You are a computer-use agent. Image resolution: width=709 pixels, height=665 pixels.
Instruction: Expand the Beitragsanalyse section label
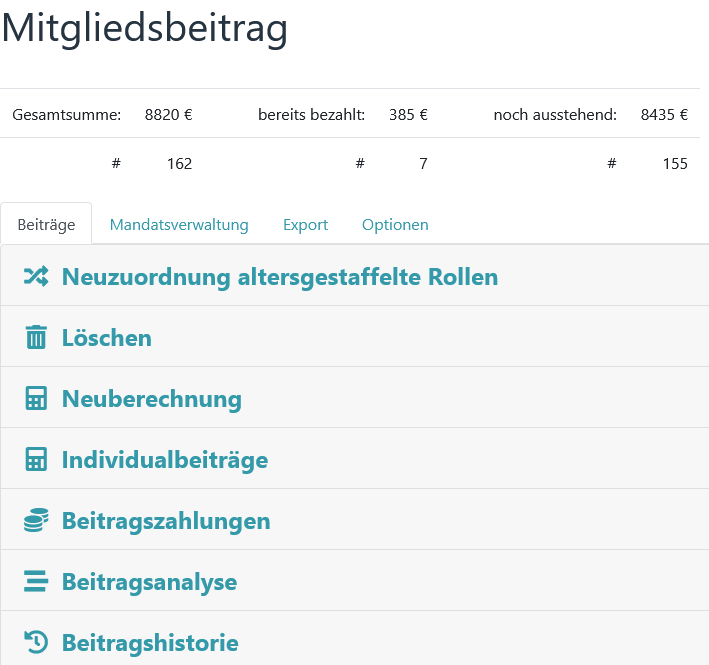tap(149, 582)
